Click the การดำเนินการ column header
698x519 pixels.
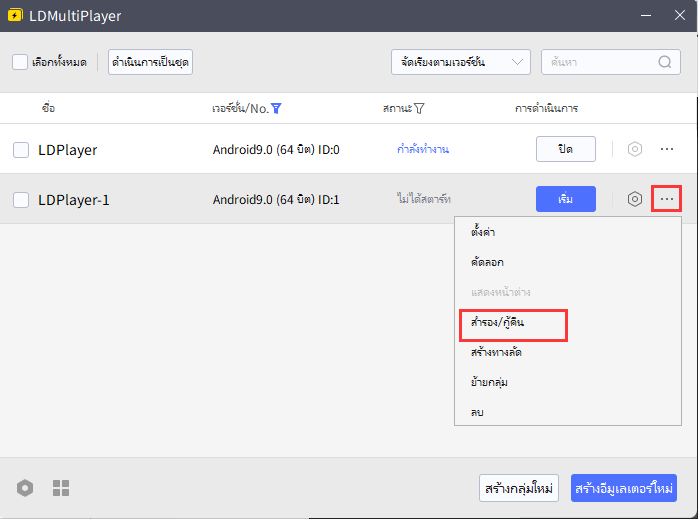pos(546,108)
